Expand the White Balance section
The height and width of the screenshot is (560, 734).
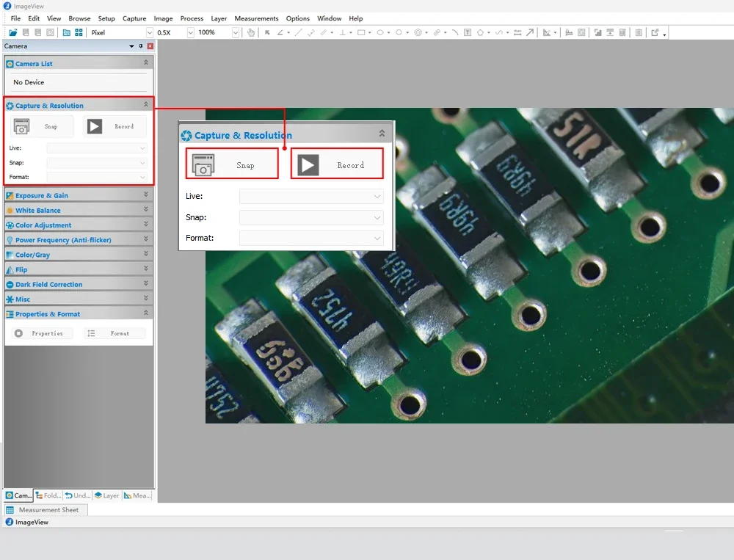click(145, 209)
